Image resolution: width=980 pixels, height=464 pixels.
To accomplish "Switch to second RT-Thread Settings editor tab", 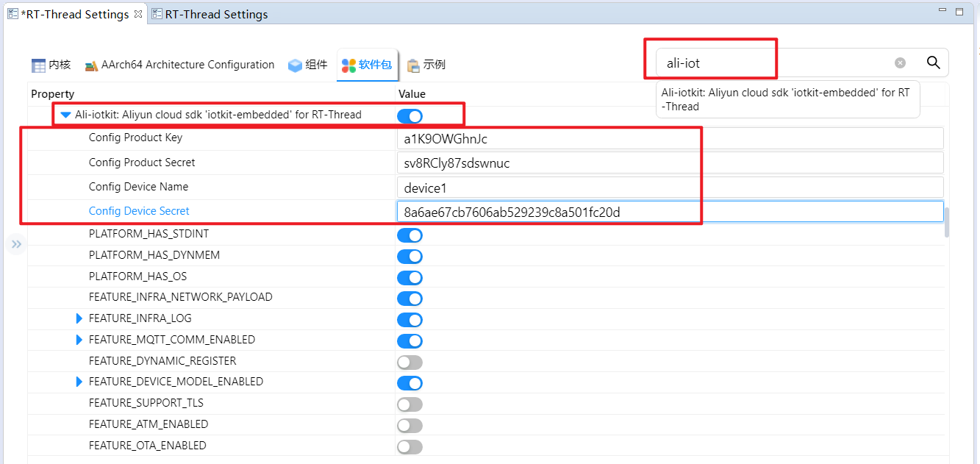I will tap(210, 14).
